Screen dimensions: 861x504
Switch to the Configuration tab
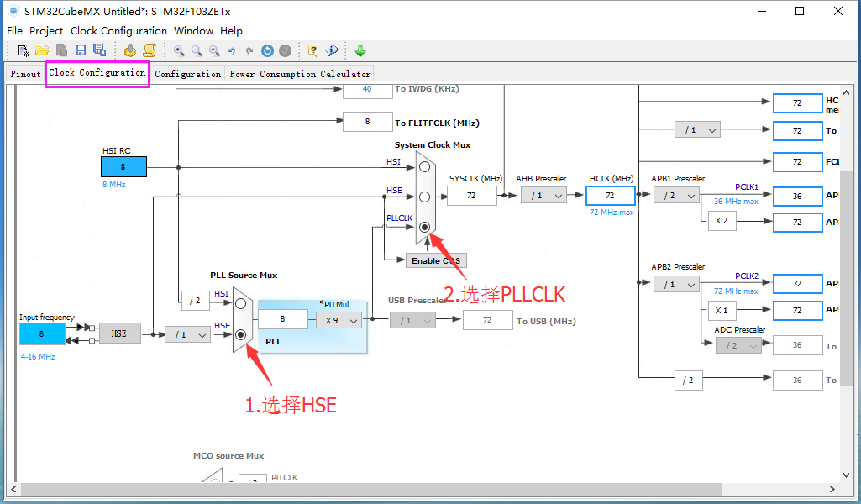188,74
